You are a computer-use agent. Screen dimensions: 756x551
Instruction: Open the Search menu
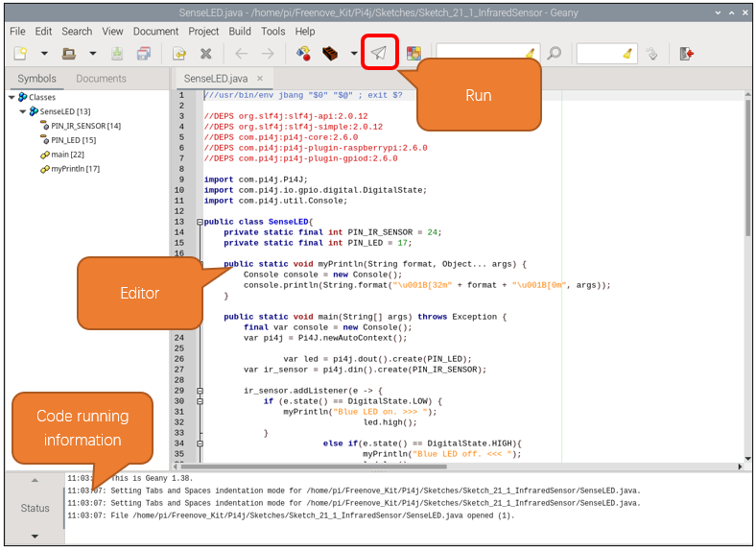coord(77,32)
